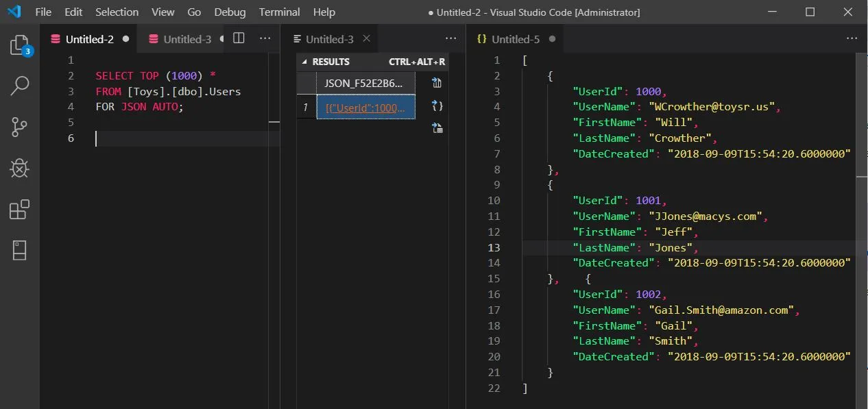Screen dimensions: 868x409
Task: Open the SQL Server view in activity bar
Action: point(19,250)
